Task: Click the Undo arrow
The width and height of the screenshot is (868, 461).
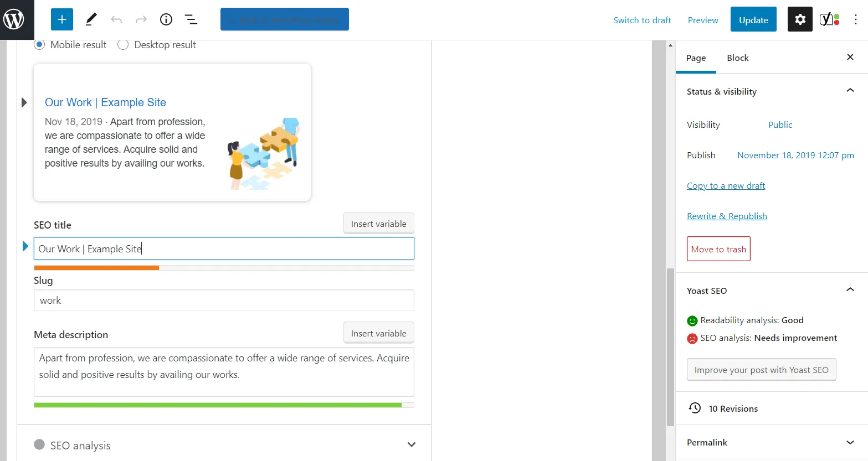Action: [x=116, y=20]
